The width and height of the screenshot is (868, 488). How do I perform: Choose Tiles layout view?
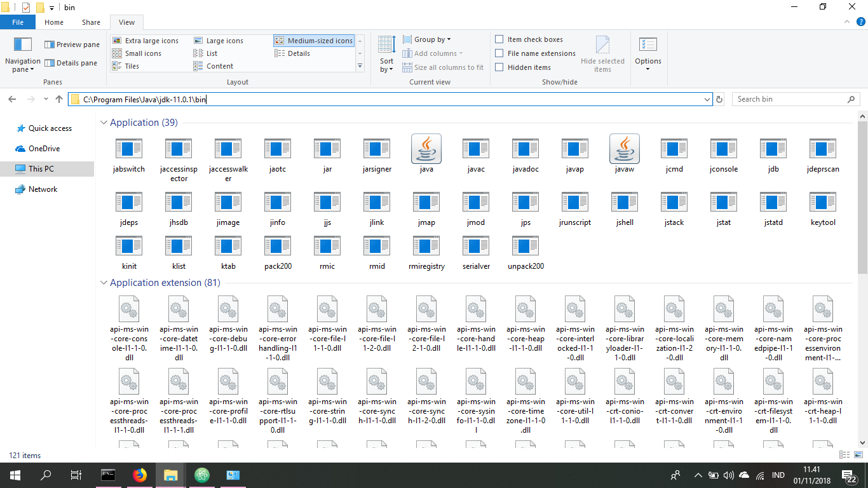coord(126,66)
